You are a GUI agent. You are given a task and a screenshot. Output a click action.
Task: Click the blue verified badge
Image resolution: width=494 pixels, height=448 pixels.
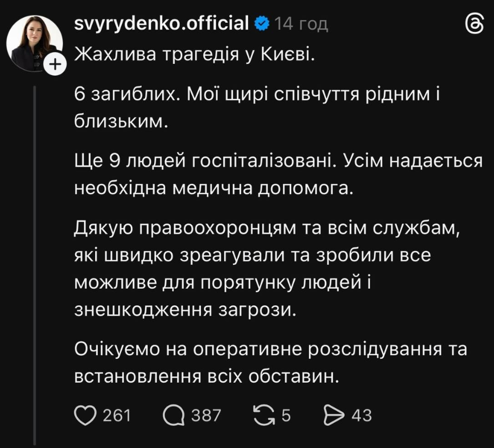pos(262,24)
